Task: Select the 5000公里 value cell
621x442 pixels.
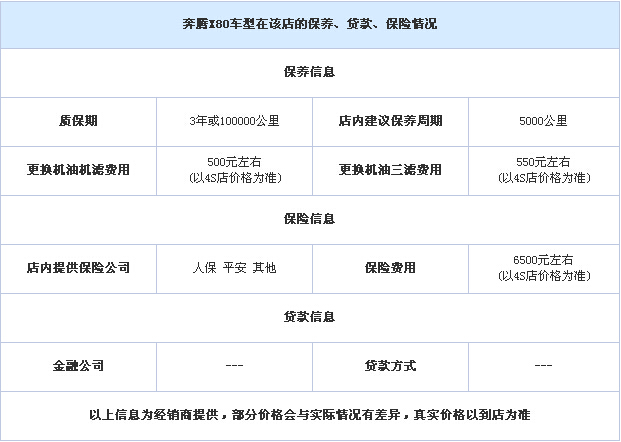Action: (544, 121)
